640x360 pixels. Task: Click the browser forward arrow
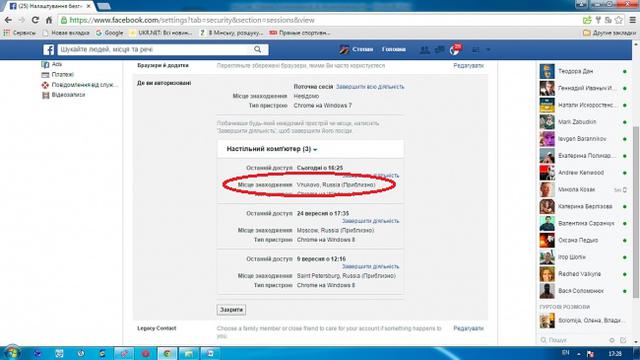click(21, 20)
